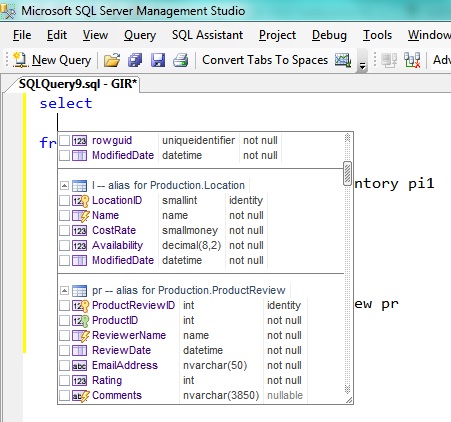Click the popup vertical scrollbar thumb
Image resolution: width=451 pixels, height=422 pixels.
347,173
